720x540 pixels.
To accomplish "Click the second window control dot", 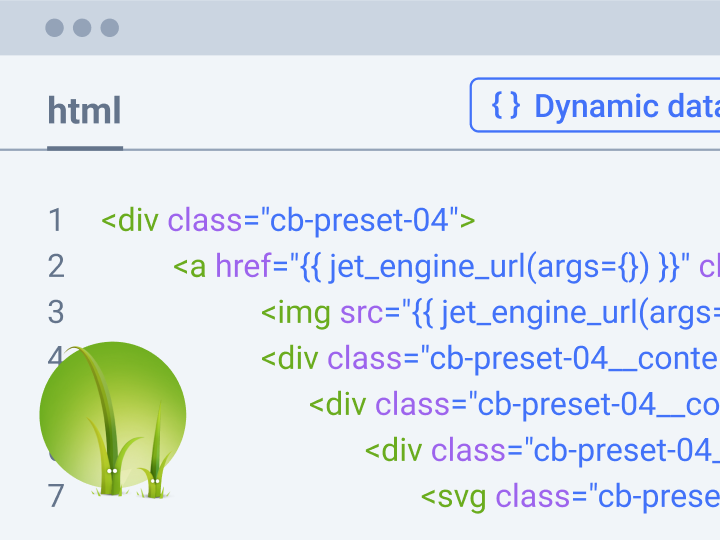I will [x=82, y=28].
